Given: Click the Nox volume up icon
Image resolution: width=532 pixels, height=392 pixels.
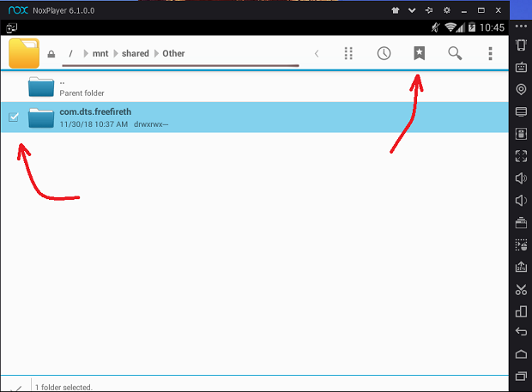Looking at the screenshot, I should pyautogui.click(x=521, y=178).
